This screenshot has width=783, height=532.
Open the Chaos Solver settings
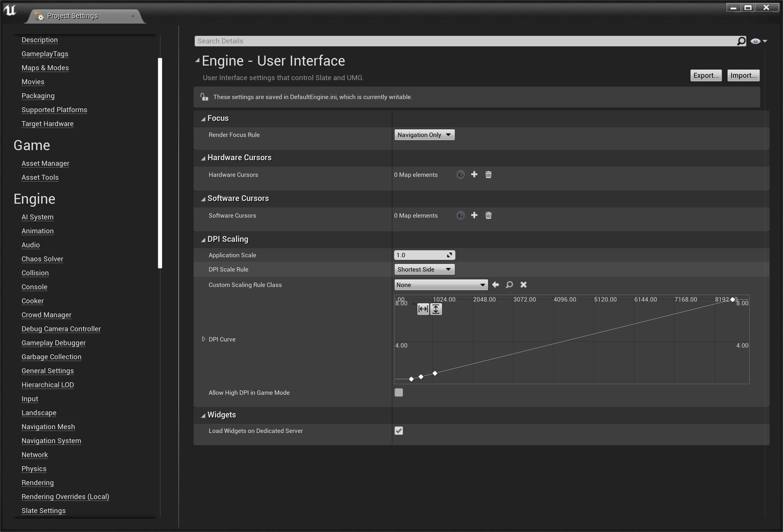click(x=43, y=259)
